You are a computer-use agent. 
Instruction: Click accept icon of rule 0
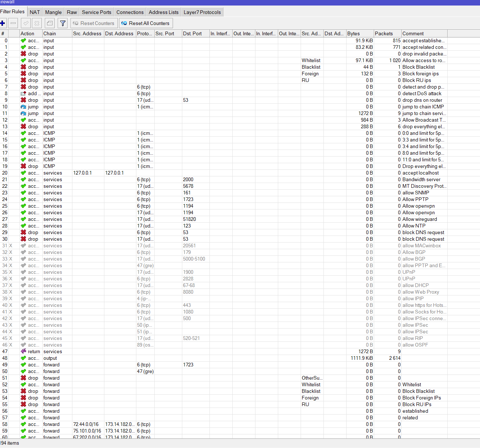click(x=24, y=40)
